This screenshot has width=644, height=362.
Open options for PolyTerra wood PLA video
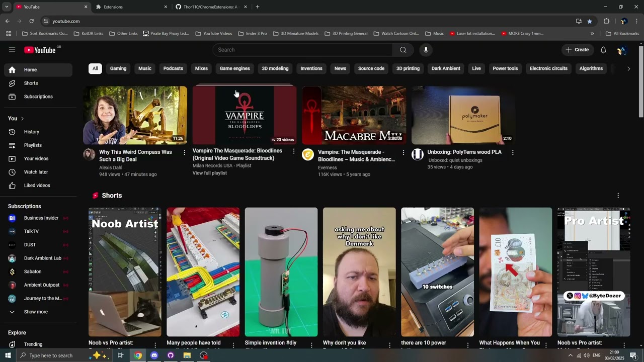[513, 152]
